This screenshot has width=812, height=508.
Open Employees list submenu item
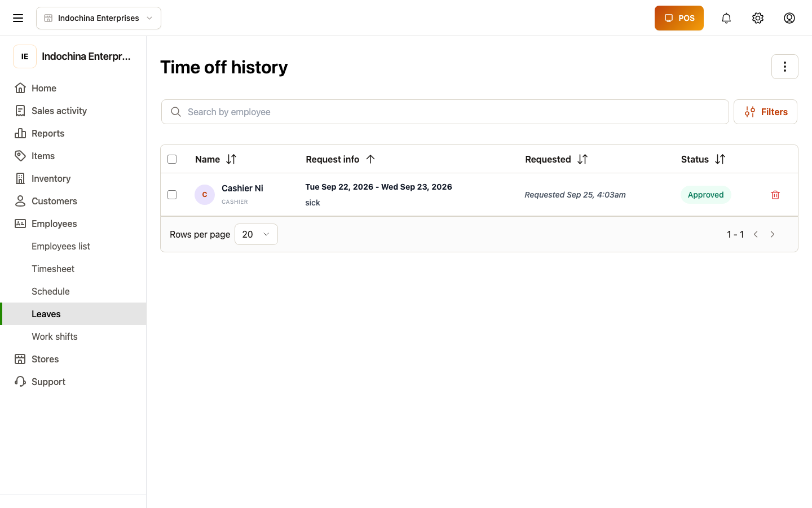73,246
